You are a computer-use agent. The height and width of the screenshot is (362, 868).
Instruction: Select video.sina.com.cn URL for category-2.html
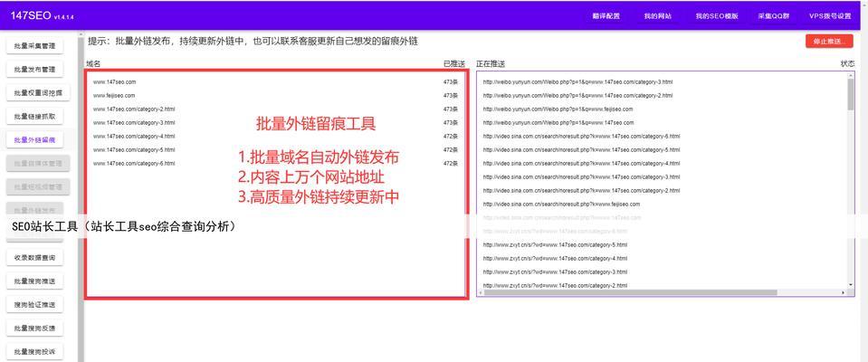tap(581, 190)
